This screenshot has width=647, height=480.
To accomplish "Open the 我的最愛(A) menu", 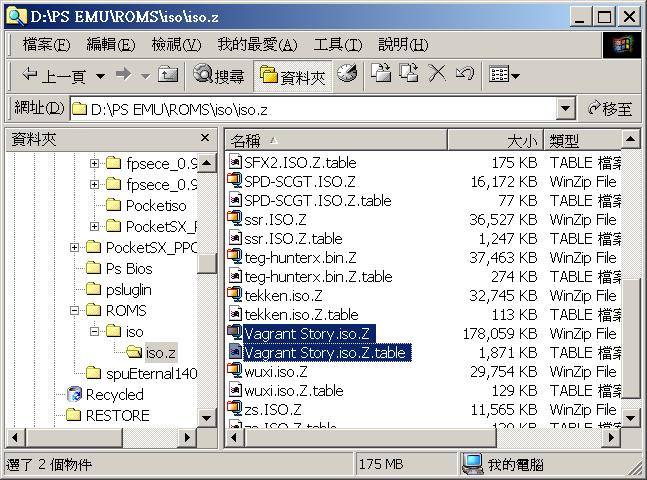I will [257, 44].
